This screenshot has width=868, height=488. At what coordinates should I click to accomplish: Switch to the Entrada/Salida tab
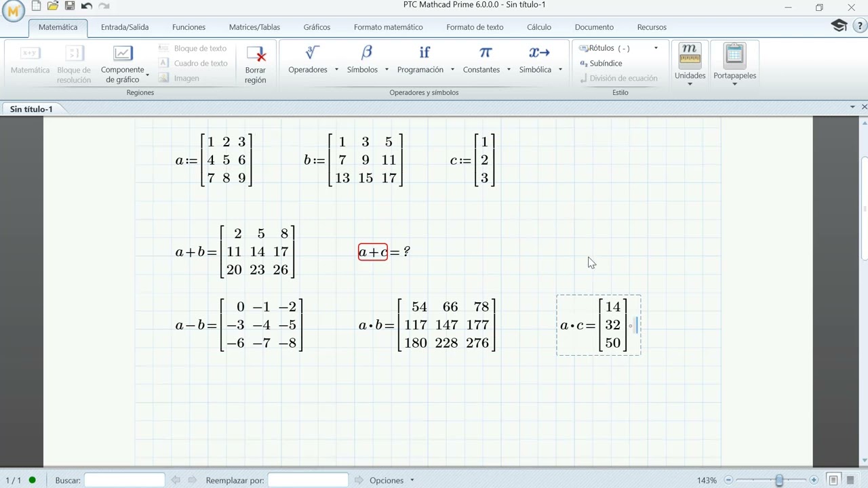pyautogui.click(x=125, y=27)
